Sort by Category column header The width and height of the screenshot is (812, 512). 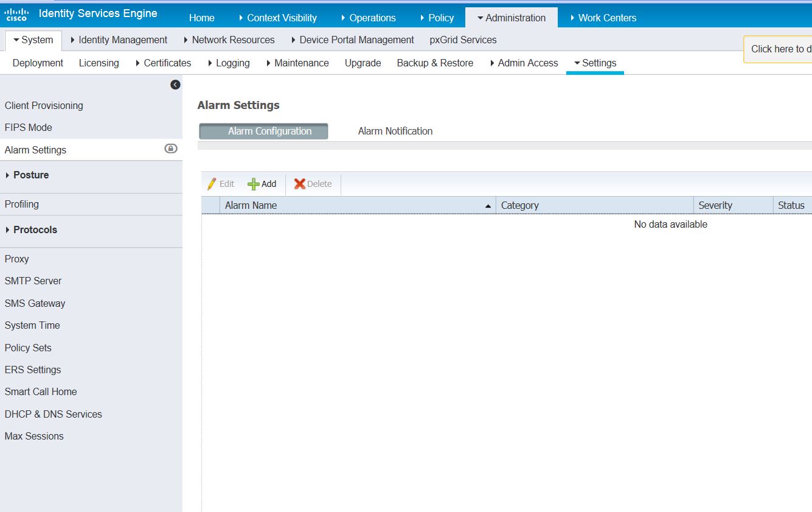(x=594, y=205)
